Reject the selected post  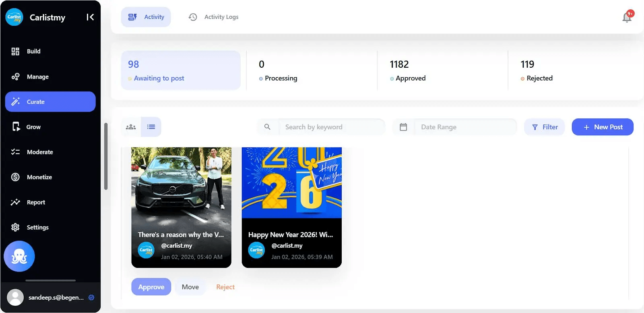pos(225,287)
